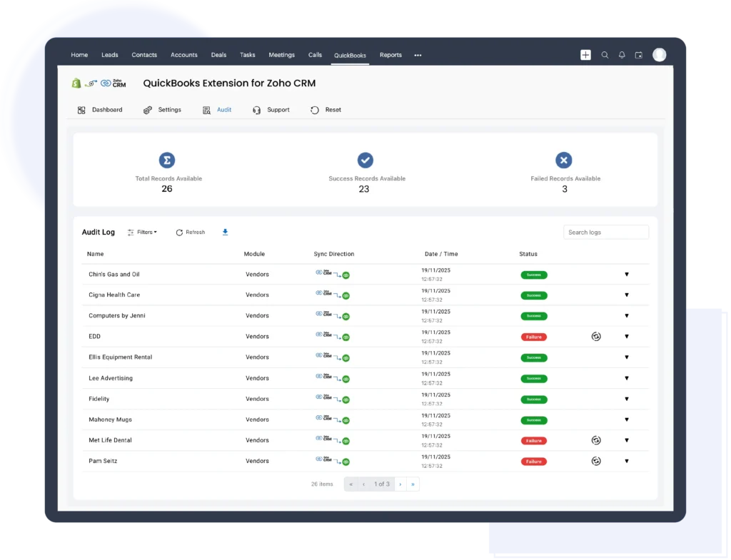
Task: Open the Filters dropdown
Action: 142,232
